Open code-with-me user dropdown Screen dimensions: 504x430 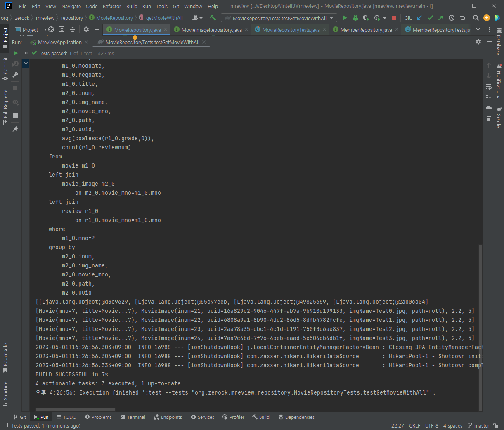click(x=198, y=18)
